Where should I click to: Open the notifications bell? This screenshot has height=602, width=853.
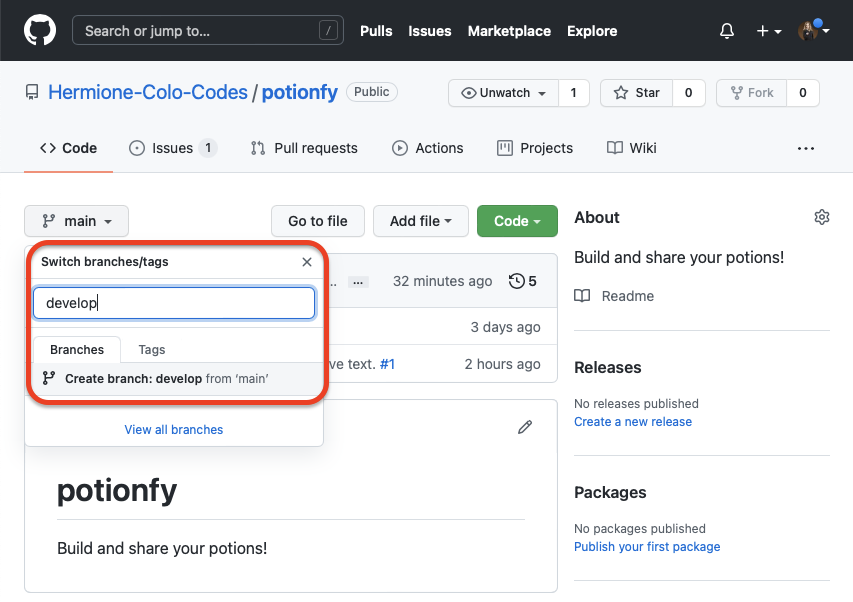tap(727, 31)
